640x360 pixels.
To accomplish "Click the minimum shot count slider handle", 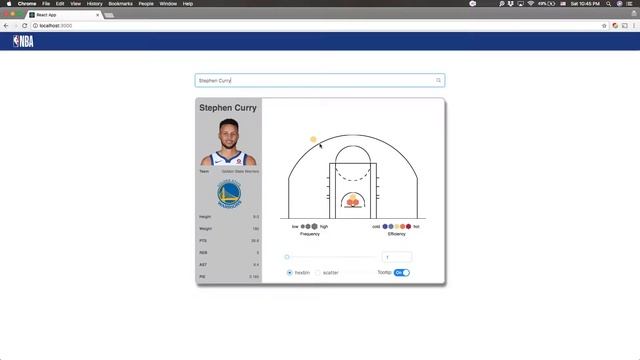I will pos(287,257).
